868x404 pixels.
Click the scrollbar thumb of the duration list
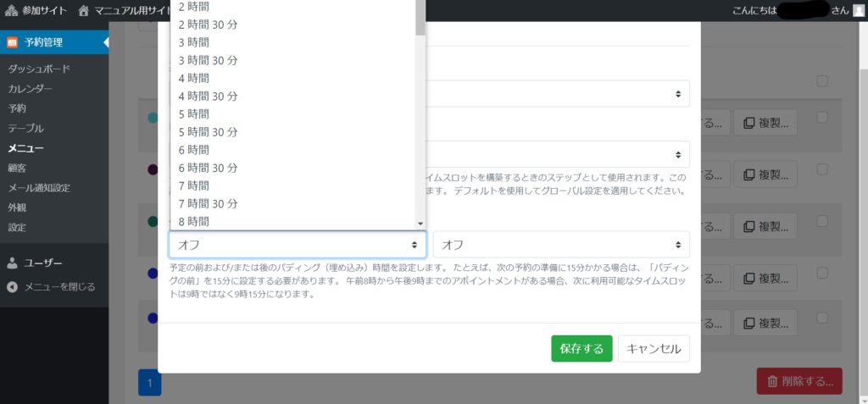point(420,17)
